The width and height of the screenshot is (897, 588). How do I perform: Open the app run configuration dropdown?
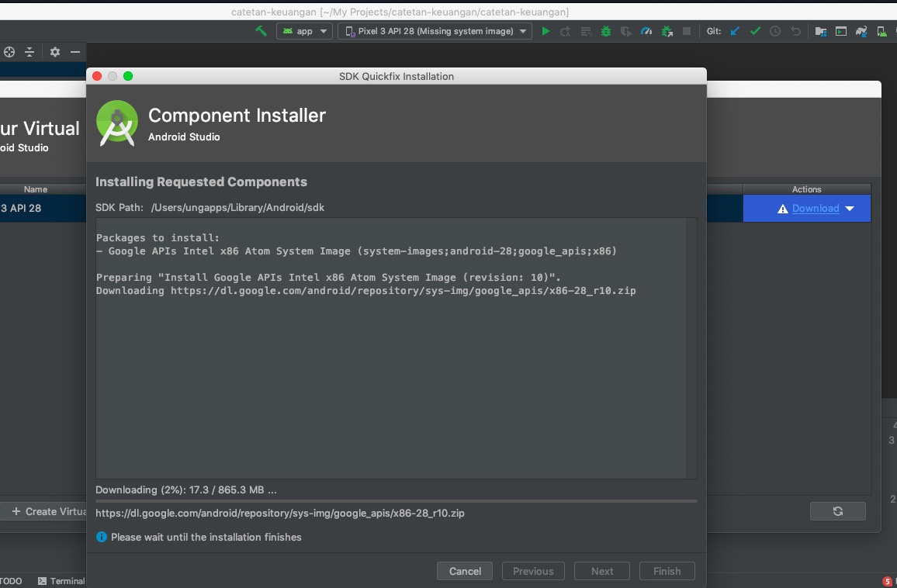click(304, 31)
